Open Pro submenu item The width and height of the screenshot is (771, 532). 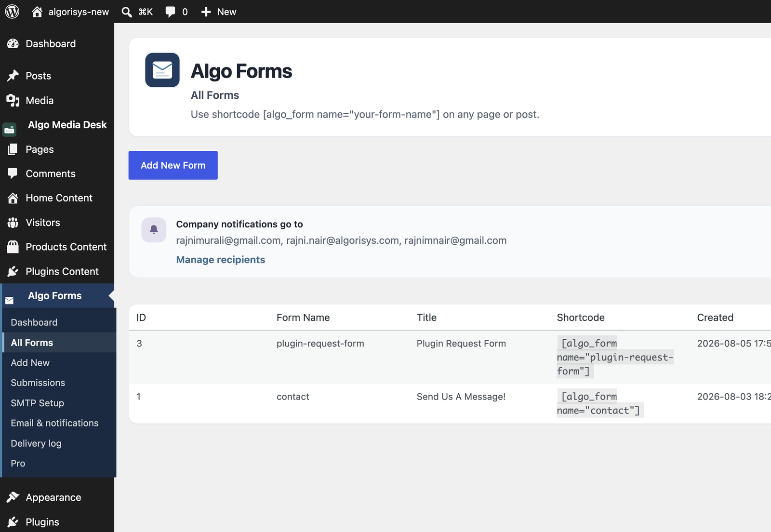tap(18, 463)
